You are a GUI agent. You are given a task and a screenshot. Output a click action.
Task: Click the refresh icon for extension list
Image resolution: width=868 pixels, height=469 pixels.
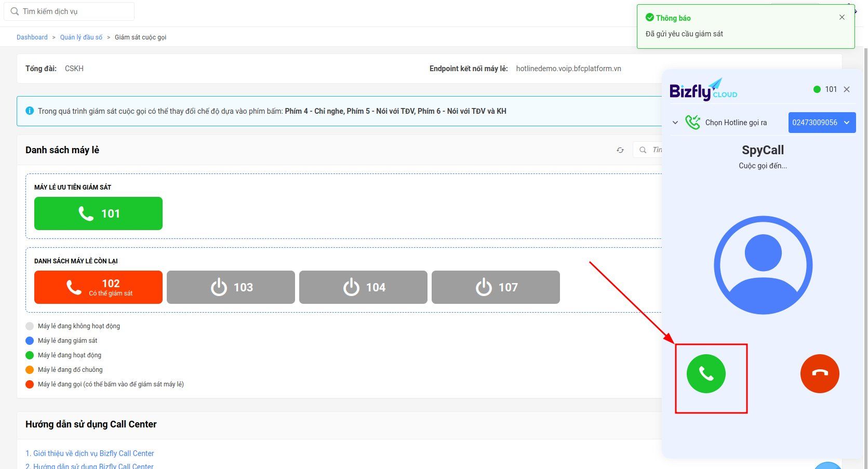point(620,150)
